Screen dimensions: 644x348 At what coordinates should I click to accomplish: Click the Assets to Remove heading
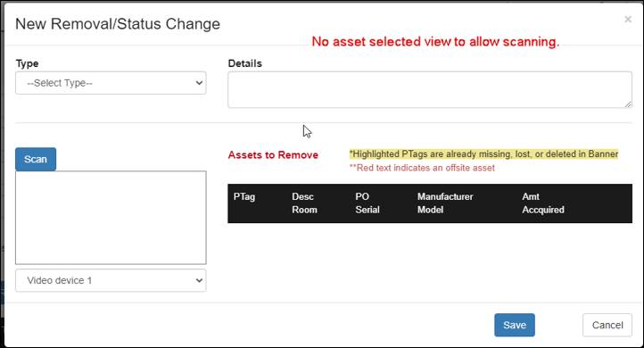tap(273, 155)
